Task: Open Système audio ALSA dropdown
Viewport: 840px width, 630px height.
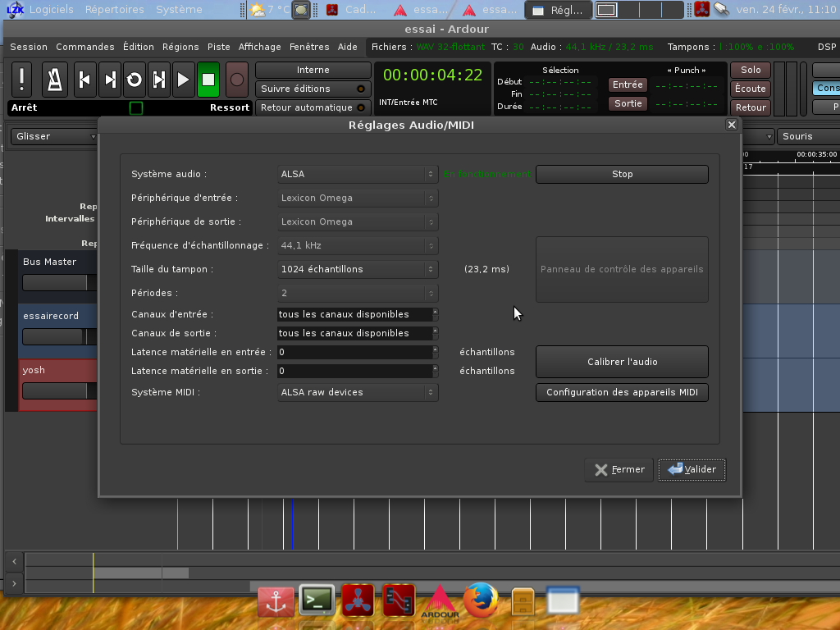Action: 358,174
